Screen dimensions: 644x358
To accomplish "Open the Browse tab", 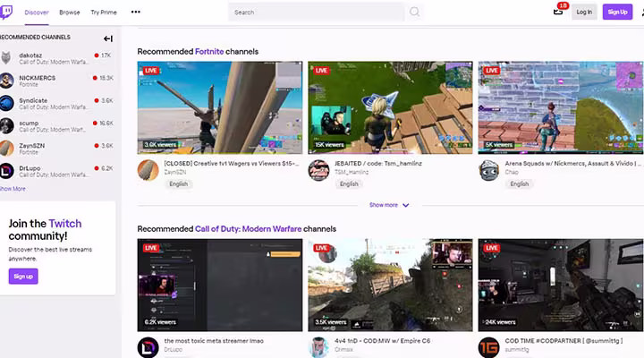I will (x=70, y=13).
